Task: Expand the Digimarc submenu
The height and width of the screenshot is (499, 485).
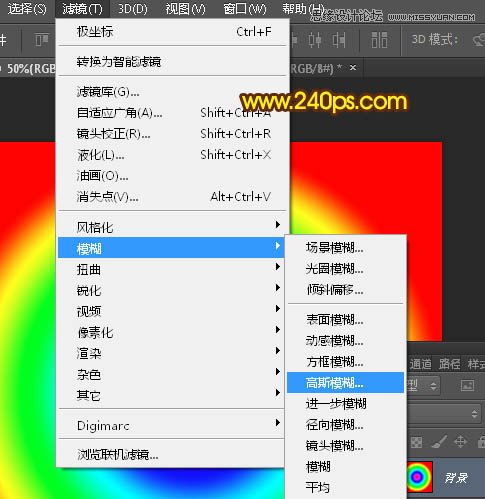Action: click(171, 426)
